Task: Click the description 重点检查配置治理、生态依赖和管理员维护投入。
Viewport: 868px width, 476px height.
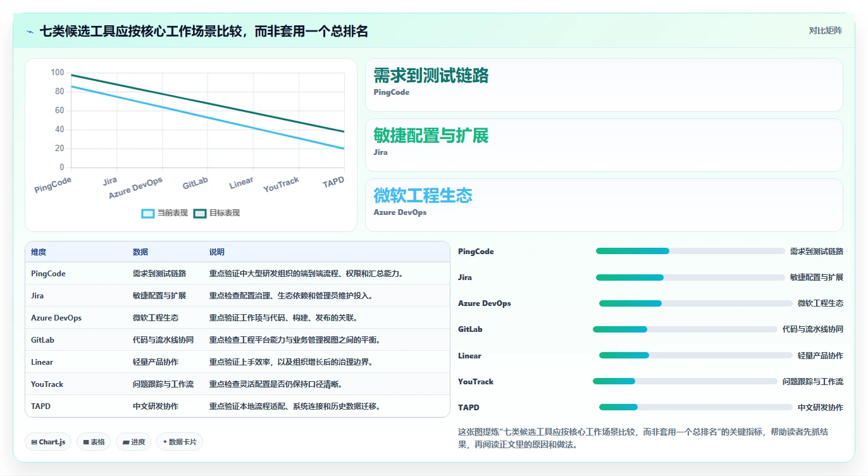Action: click(291, 296)
